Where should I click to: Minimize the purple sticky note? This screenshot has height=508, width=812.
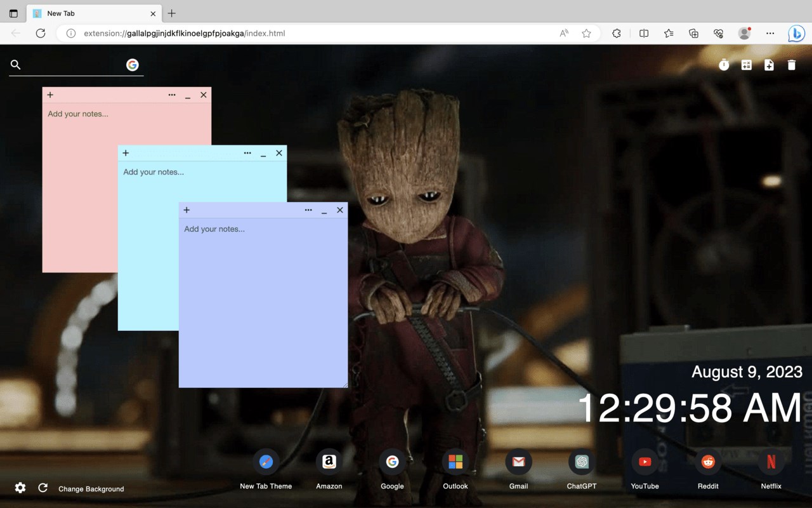tap(324, 211)
